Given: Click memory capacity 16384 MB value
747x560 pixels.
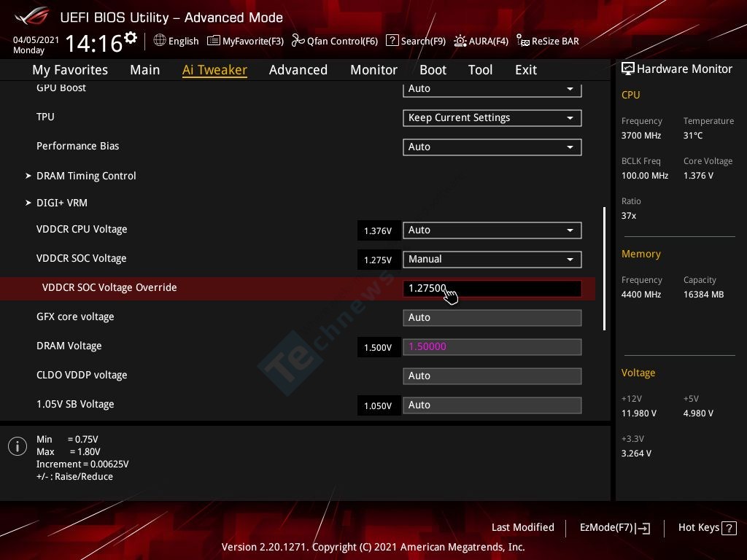Looking at the screenshot, I should pos(703,295).
